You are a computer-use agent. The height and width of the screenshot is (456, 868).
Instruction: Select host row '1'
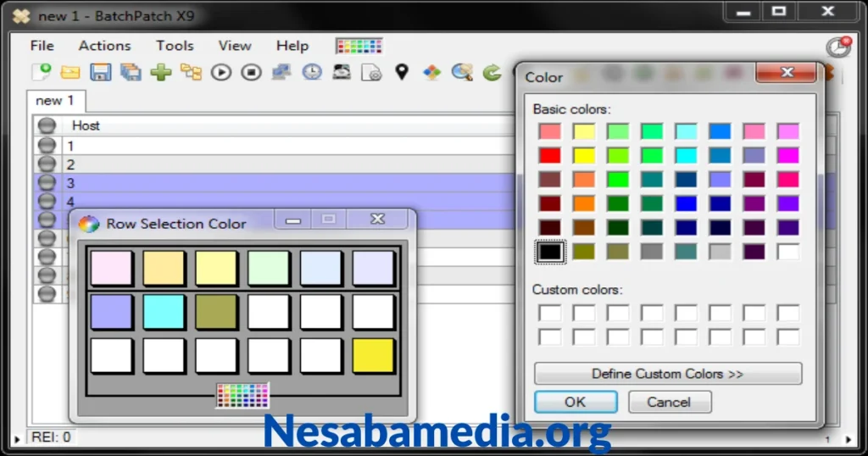click(x=274, y=146)
